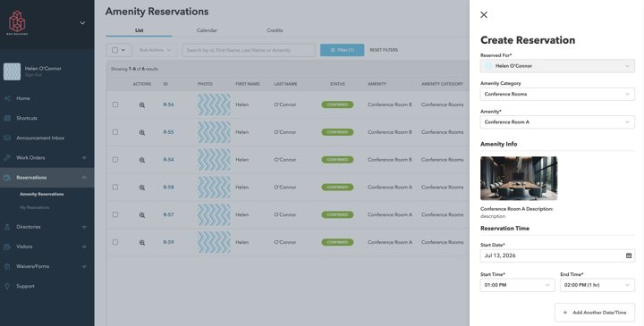Click CONFIRMED status badge for R-57

coord(337,214)
